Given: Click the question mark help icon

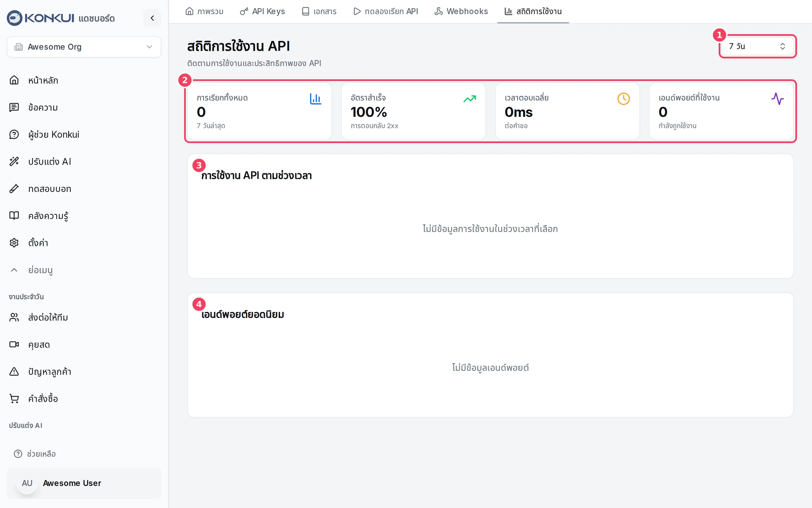Looking at the screenshot, I should (18, 454).
